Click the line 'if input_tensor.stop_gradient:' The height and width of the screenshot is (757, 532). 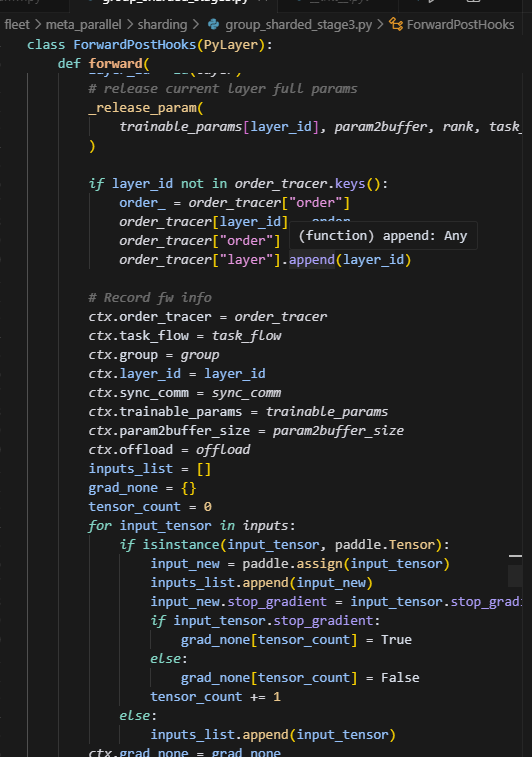pos(265,621)
